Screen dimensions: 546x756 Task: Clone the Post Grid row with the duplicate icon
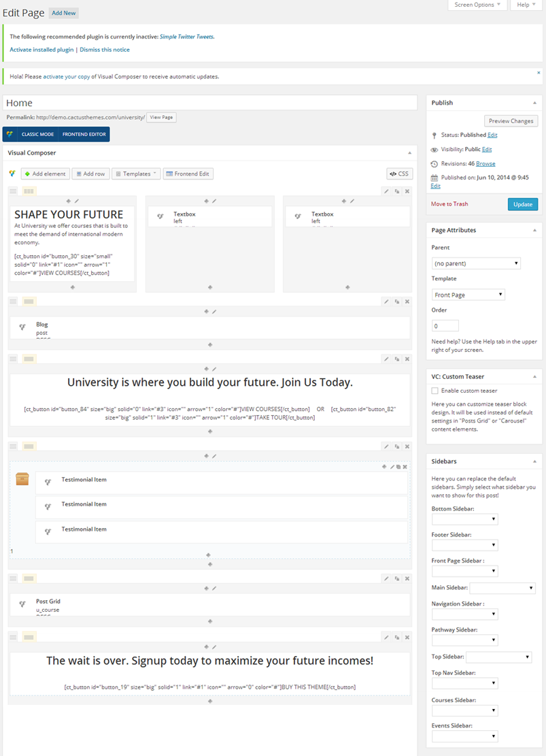click(x=396, y=578)
